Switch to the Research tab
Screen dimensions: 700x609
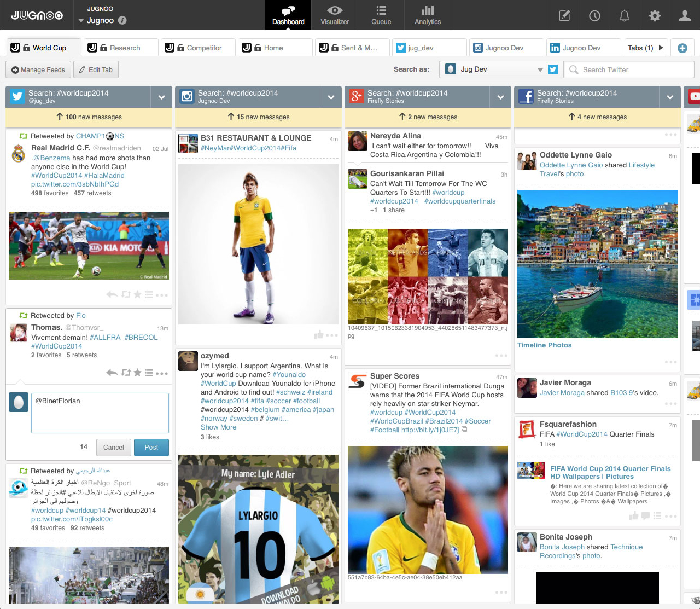click(121, 48)
